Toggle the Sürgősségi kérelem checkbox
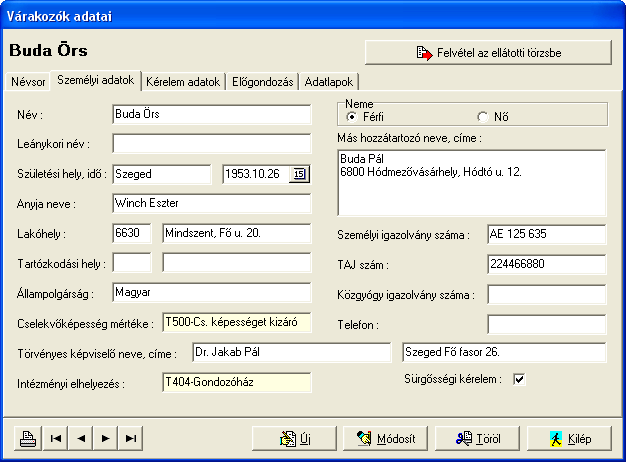The width and height of the screenshot is (626, 462). (519, 379)
